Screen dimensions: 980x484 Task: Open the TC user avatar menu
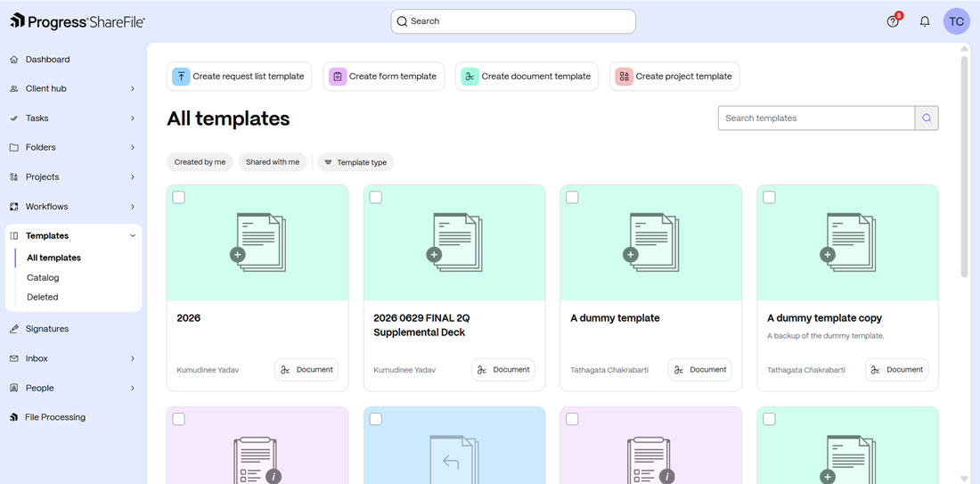click(956, 21)
